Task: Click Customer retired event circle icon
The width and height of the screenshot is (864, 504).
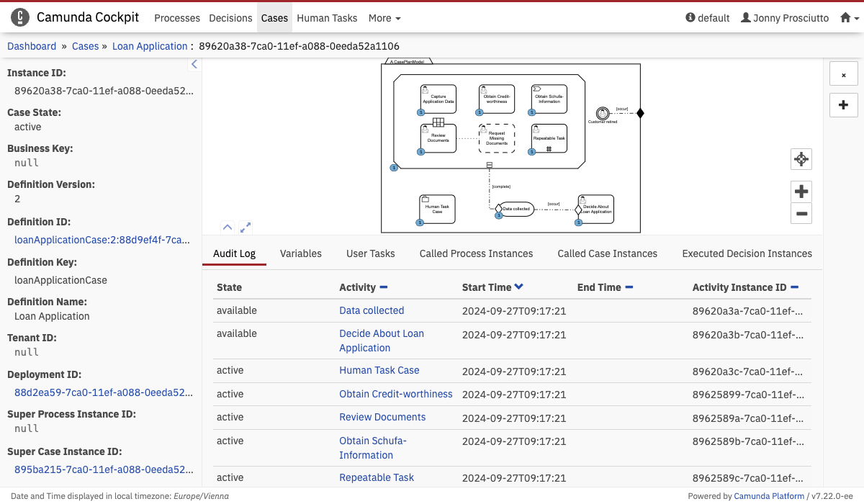Action: tap(603, 113)
